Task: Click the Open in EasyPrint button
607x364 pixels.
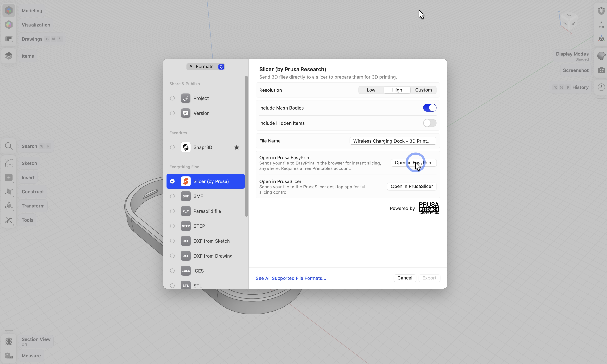Action: click(414, 163)
